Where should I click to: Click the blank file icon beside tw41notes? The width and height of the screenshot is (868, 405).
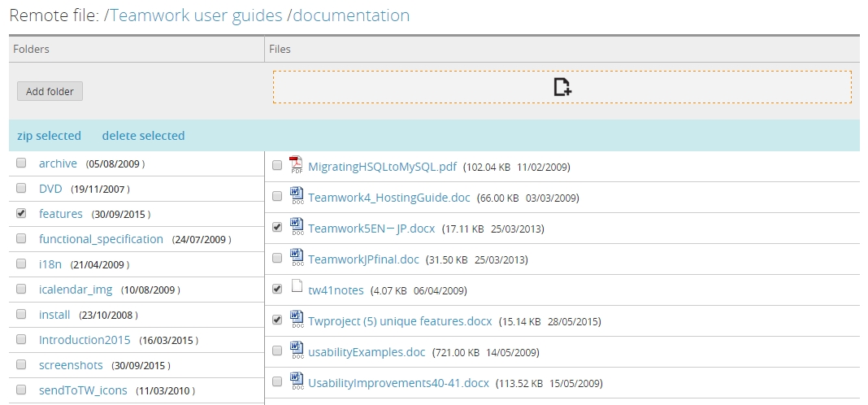tap(296, 290)
